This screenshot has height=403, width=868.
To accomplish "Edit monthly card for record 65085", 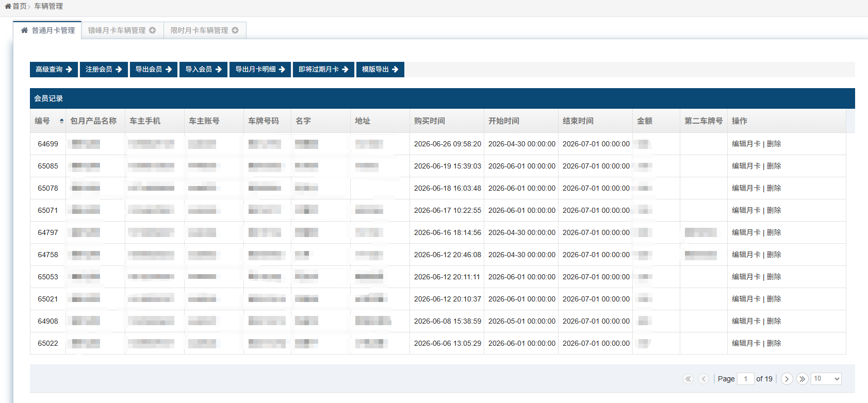I will [x=746, y=166].
